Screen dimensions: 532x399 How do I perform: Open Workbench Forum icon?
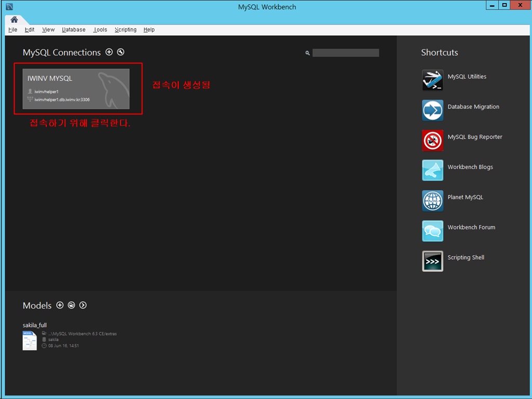pyautogui.click(x=433, y=231)
